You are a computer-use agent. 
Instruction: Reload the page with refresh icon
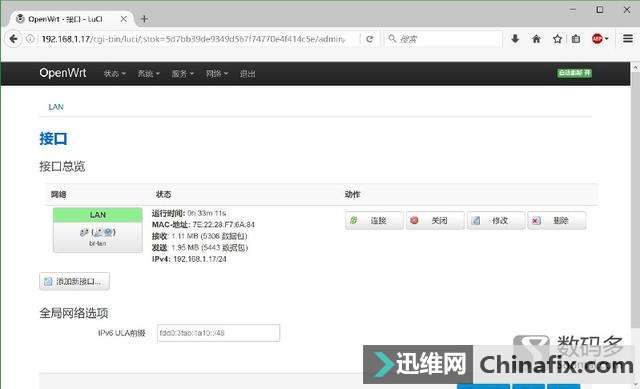(370, 39)
